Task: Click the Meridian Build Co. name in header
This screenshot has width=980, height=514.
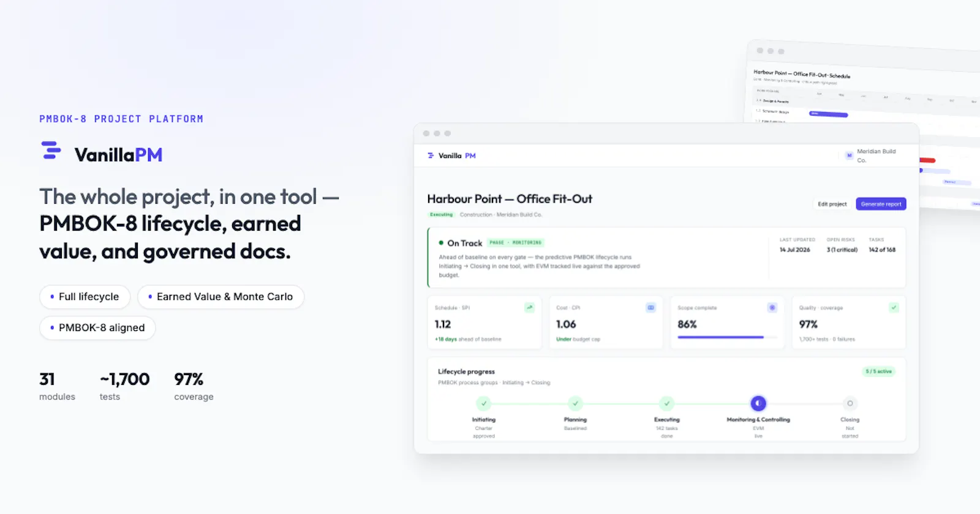Action: [876, 155]
